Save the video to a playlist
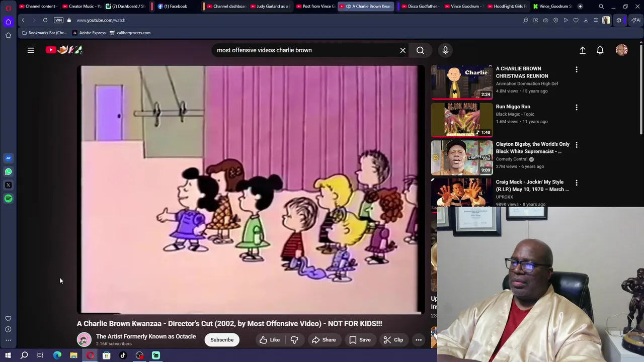Image resolution: width=644 pixels, height=362 pixels. coord(359,340)
